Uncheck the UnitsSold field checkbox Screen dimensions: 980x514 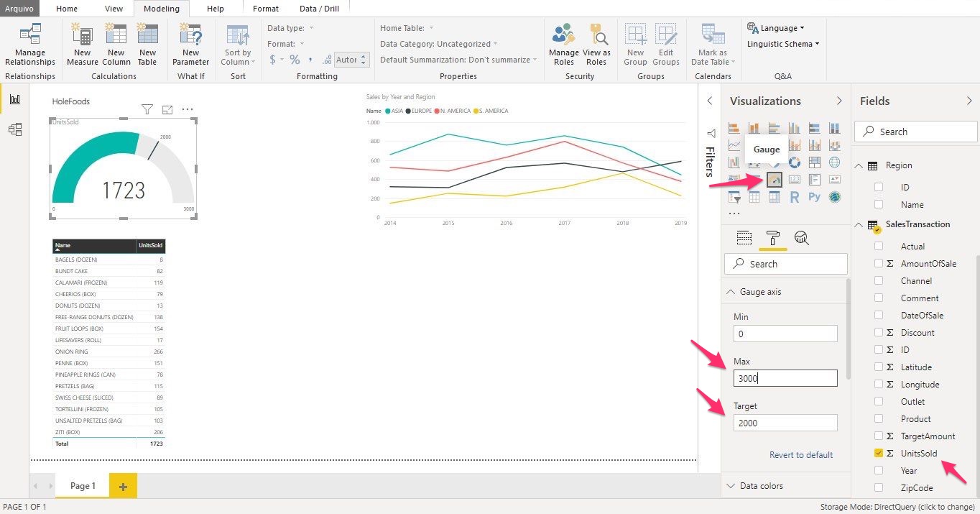[x=878, y=454]
